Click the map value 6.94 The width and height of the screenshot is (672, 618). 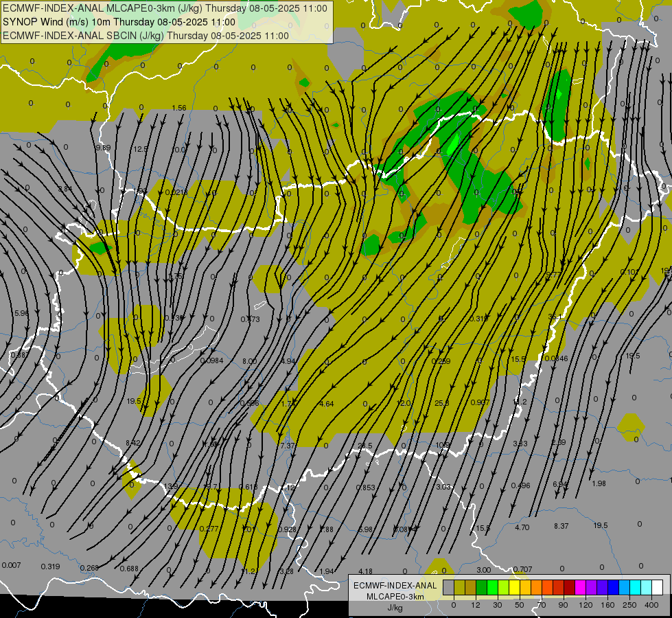[560, 485]
